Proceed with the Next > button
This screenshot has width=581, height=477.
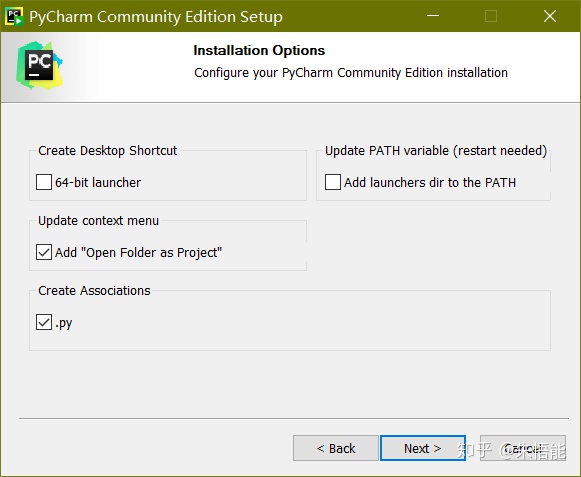tap(423, 448)
